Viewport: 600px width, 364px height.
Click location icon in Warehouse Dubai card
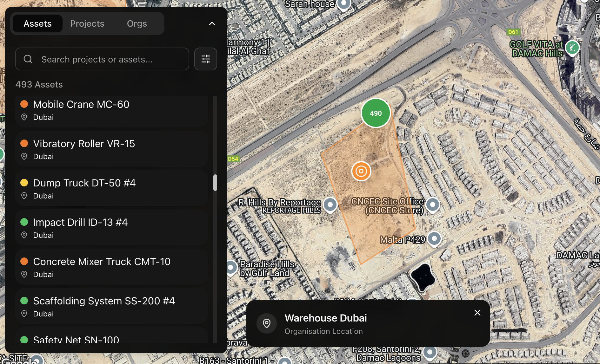click(267, 323)
